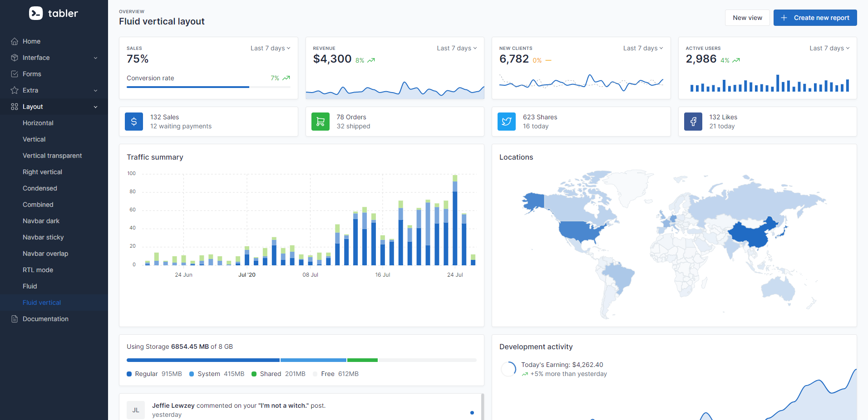Screen dimensions: 868x420
Task: Click the blue unread dot on notification
Action: 472,413
